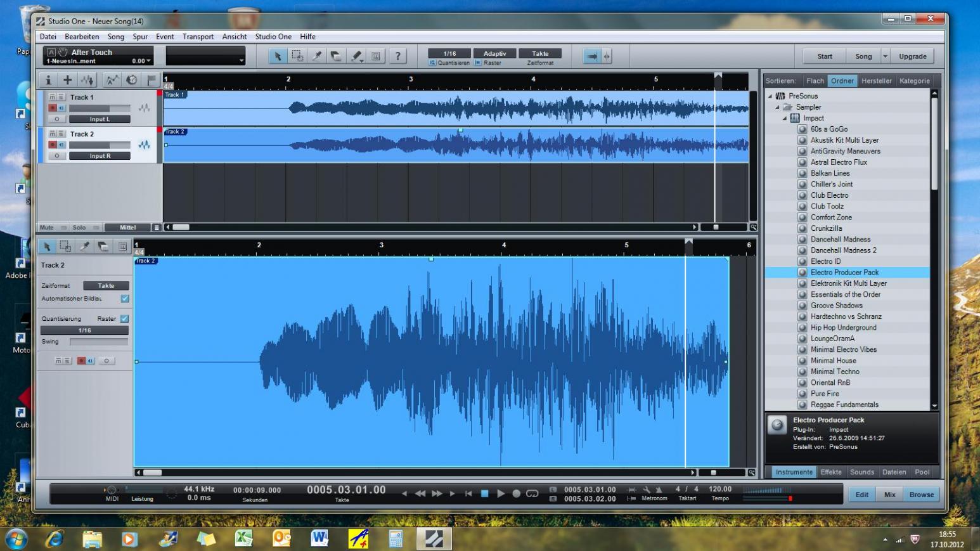Click the Upgrade button
Viewport: 980px width, 551px height.
[913, 56]
